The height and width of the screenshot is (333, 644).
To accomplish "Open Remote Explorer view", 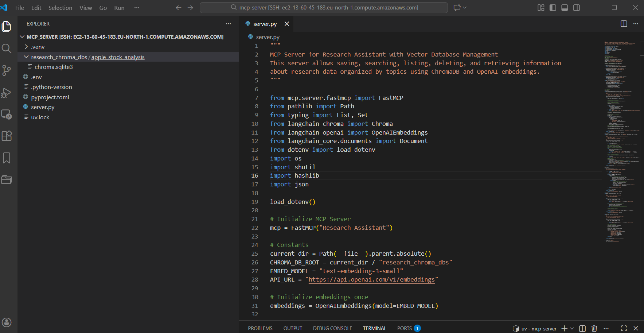I will coord(7,115).
